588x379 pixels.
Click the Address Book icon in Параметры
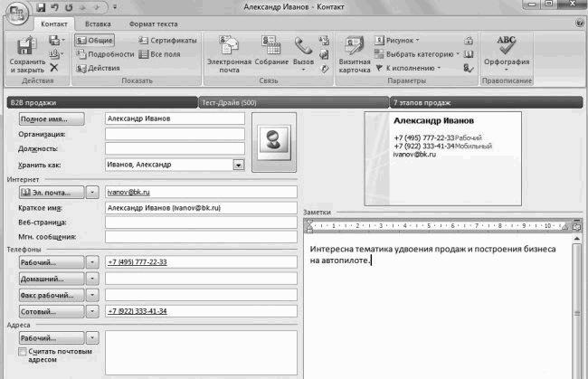click(x=469, y=54)
